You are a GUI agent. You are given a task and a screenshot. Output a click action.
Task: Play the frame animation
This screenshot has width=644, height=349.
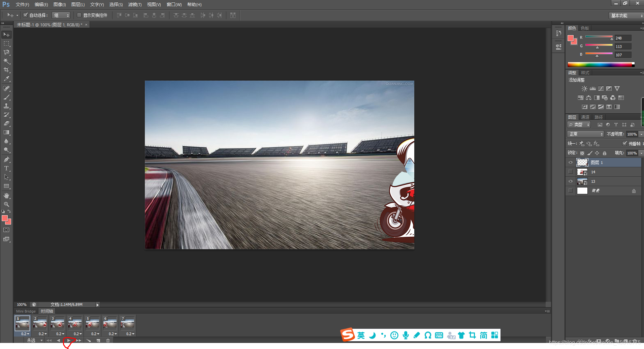[69, 341]
